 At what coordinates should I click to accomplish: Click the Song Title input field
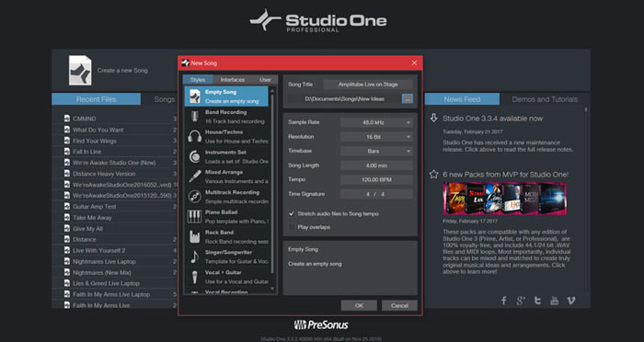[368, 85]
